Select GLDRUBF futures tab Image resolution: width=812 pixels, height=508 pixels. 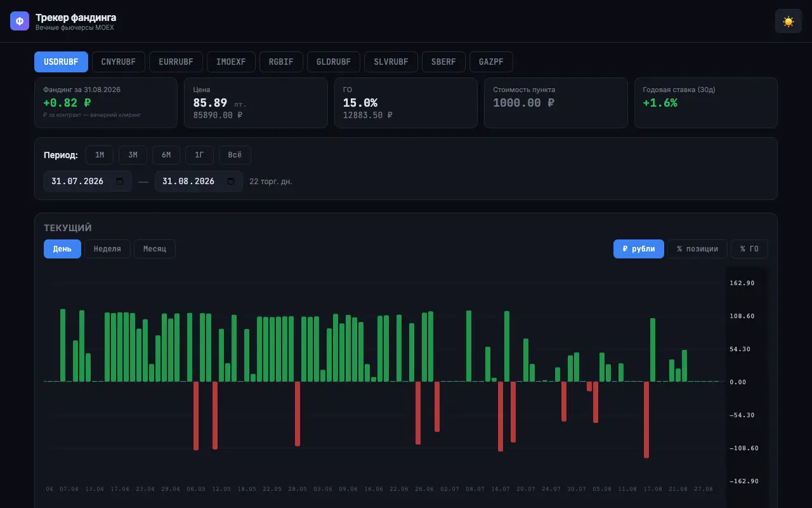pos(334,62)
